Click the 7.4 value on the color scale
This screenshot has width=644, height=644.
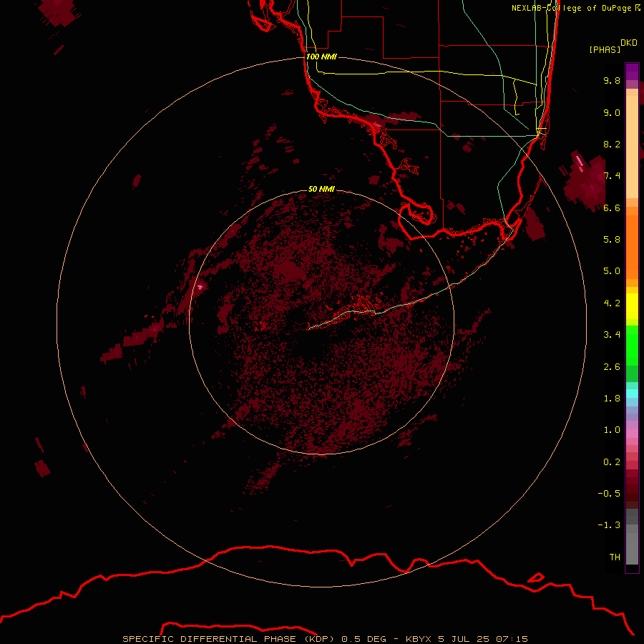tap(612, 176)
